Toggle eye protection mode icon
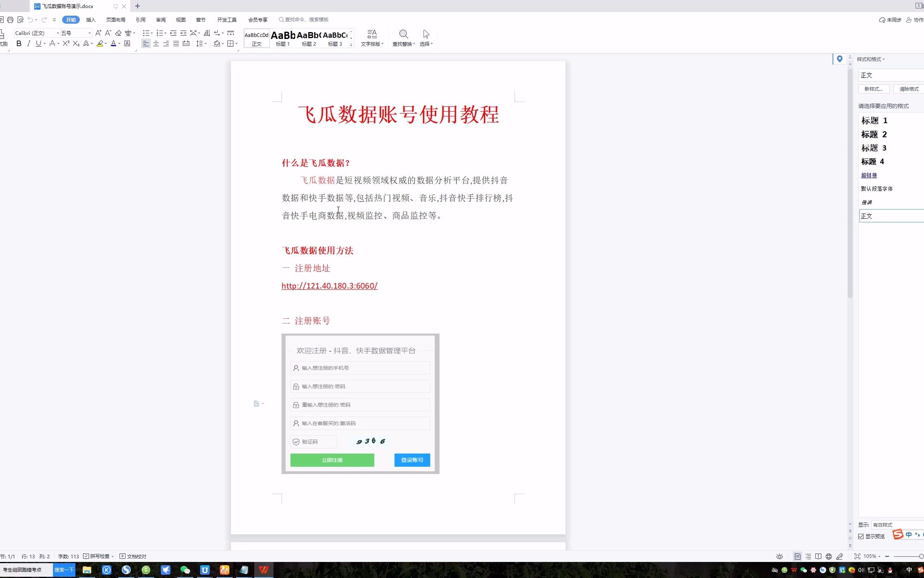The width and height of the screenshot is (924, 578). 779,556
